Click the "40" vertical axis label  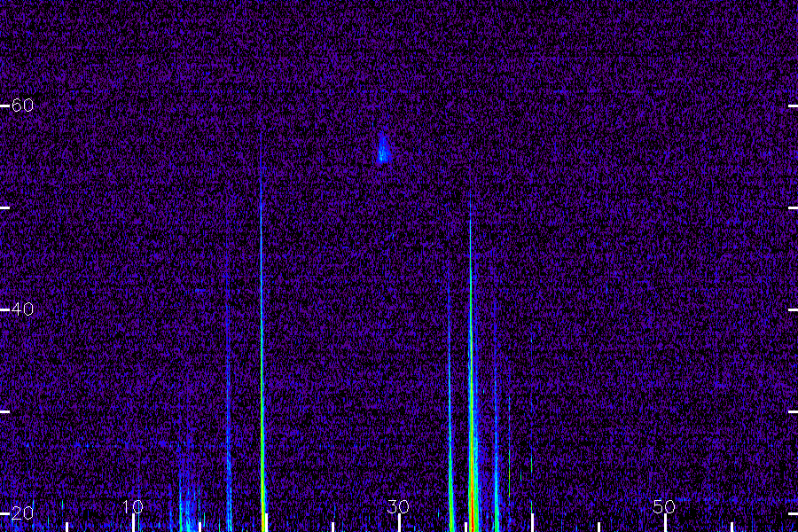click(x=22, y=309)
